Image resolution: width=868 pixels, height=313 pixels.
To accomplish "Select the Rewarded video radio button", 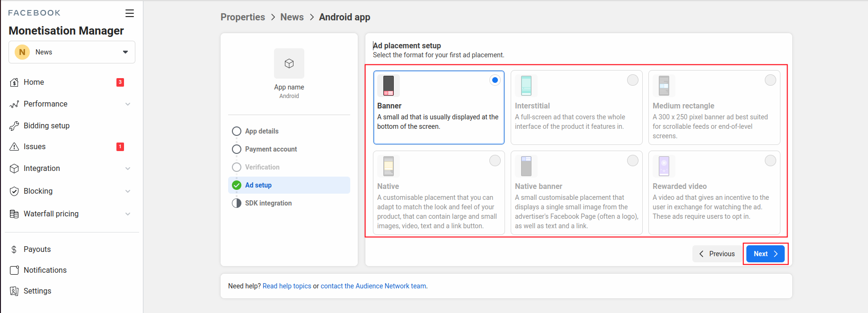I will pyautogui.click(x=770, y=161).
